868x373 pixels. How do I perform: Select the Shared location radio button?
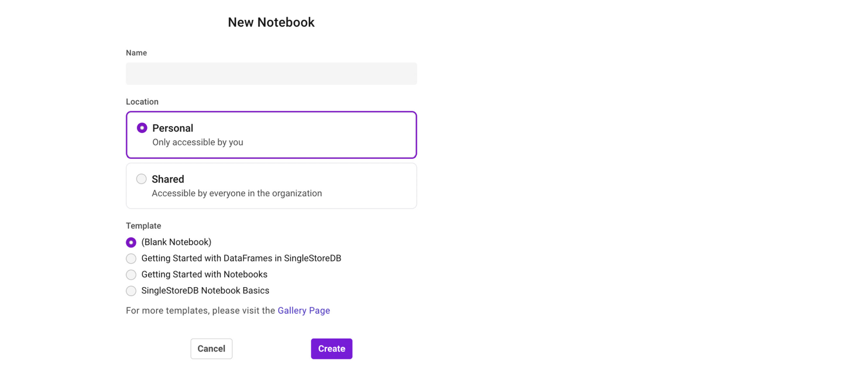(141, 179)
